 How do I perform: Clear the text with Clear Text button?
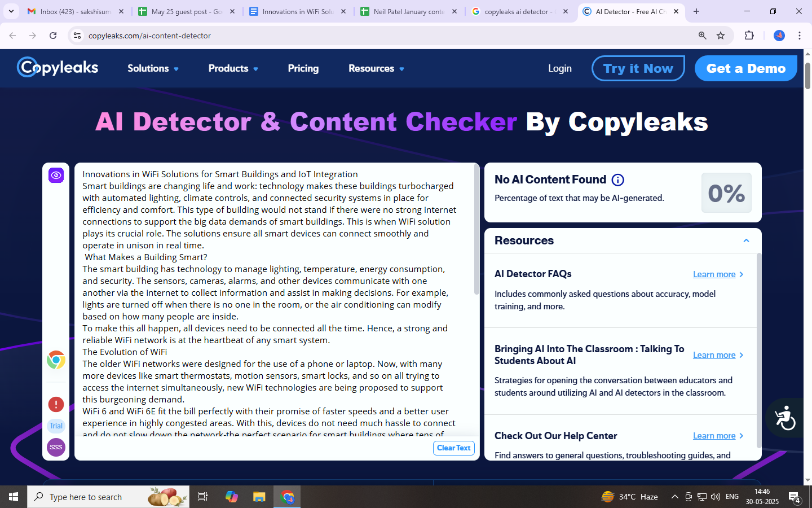pos(454,448)
